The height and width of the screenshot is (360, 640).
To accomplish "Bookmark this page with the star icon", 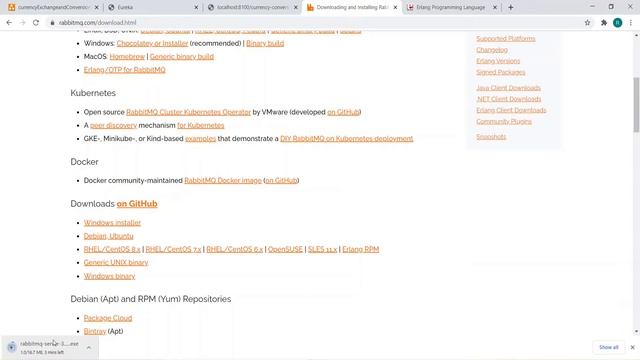I will (587, 23).
